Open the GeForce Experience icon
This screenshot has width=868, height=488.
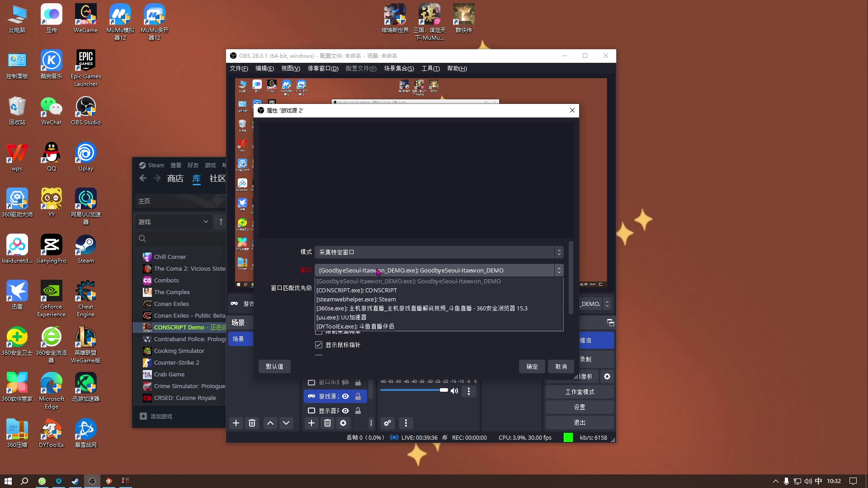[x=52, y=299]
